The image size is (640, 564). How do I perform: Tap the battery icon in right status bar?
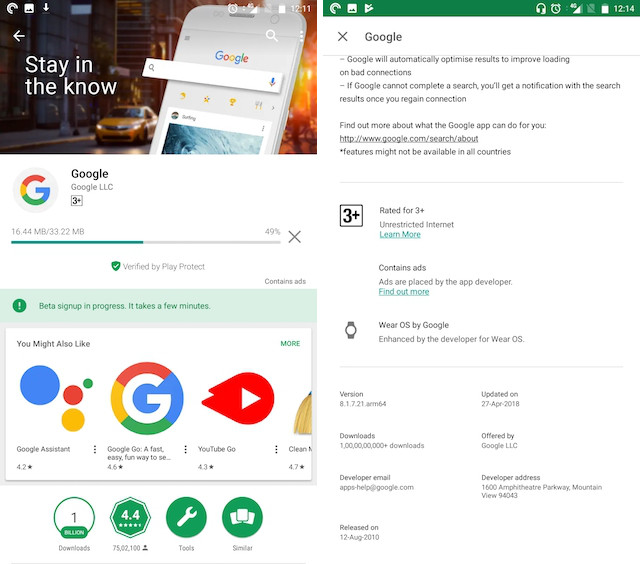pos(605,9)
